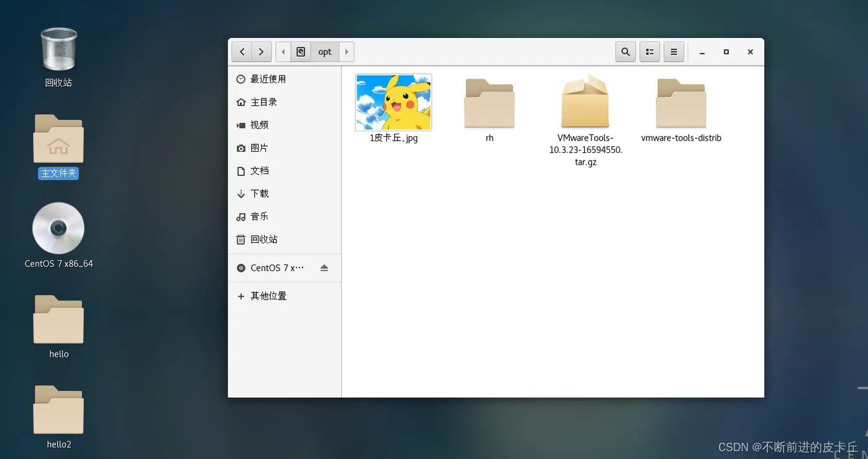Click the camera icon beside 图片
Image resolution: width=868 pixels, height=459 pixels.
(241, 148)
